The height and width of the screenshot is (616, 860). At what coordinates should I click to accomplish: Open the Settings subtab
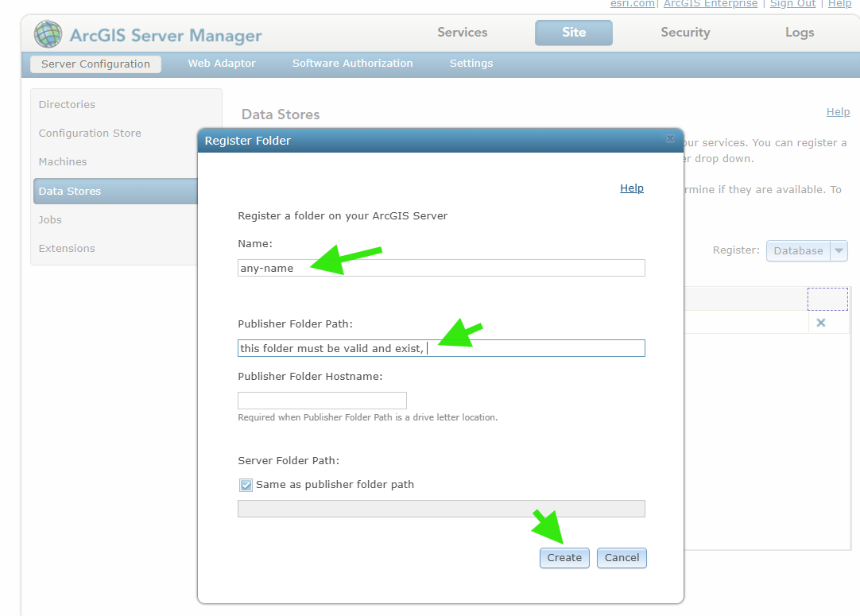pos(471,64)
